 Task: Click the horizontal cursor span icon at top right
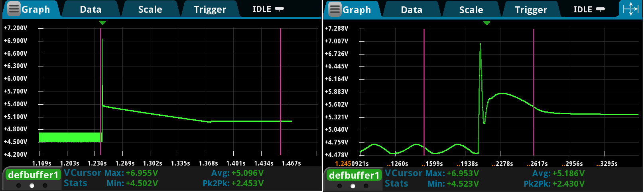coord(630,9)
